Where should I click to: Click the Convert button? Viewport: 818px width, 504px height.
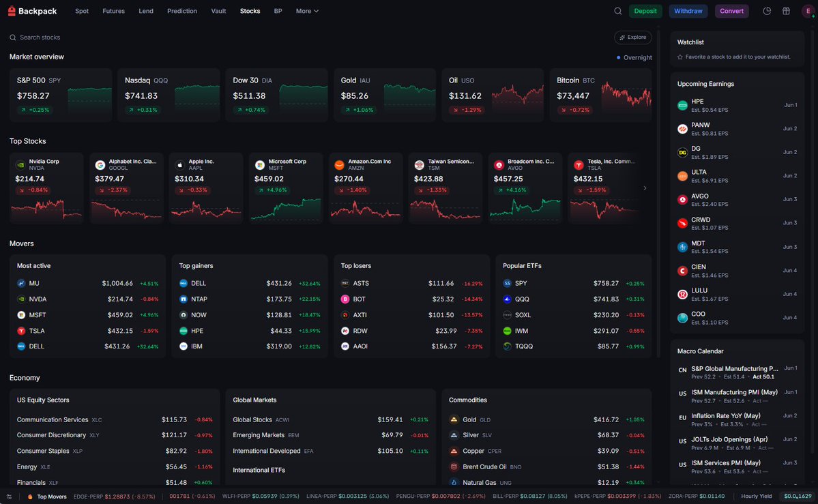point(731,11)
